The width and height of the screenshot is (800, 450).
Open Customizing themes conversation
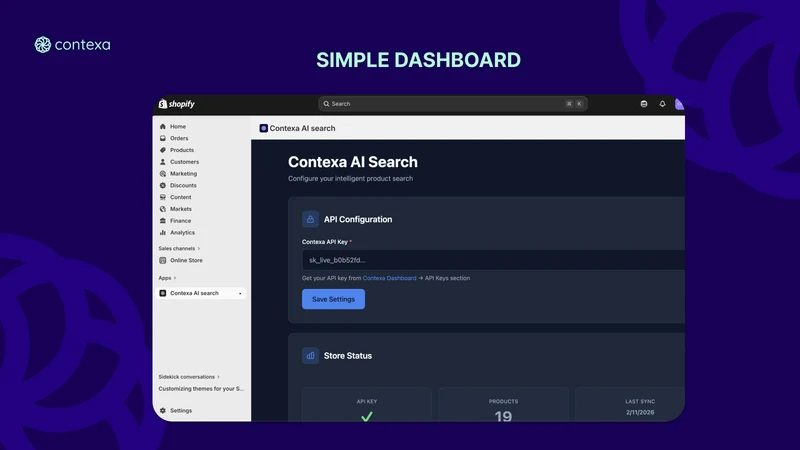click(x=201, y=389)
